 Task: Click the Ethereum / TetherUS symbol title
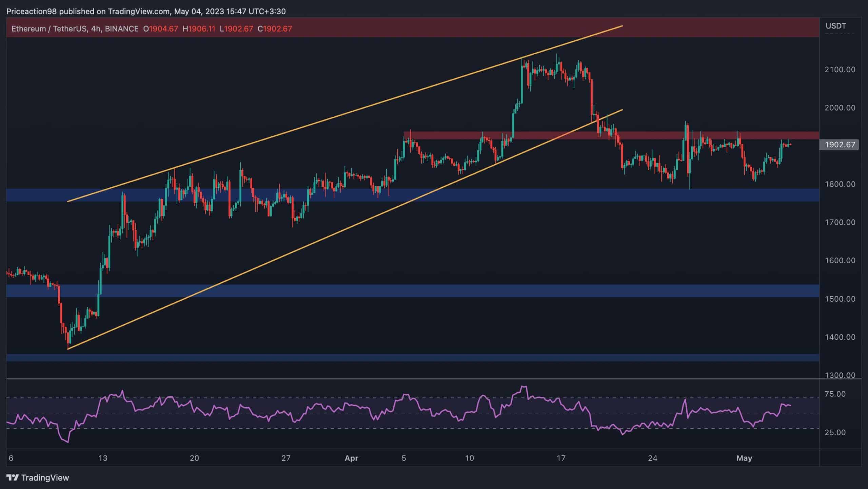[x=49, y=29]
